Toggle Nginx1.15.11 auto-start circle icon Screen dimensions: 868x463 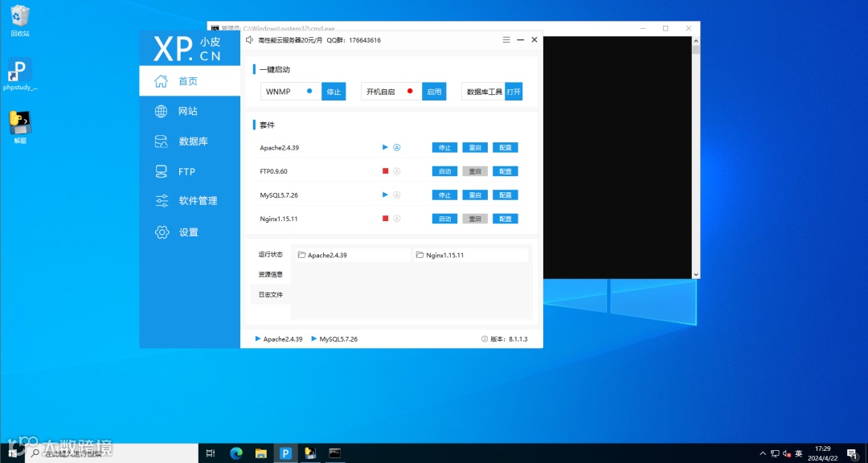click(396, 219)
